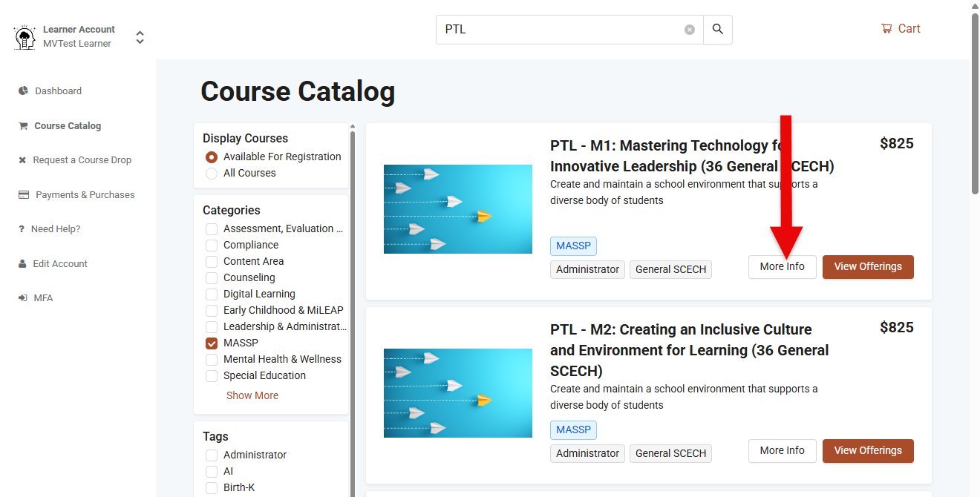Click the Course Catalog cart icon

pyautogui.click(x=23, y=126)
